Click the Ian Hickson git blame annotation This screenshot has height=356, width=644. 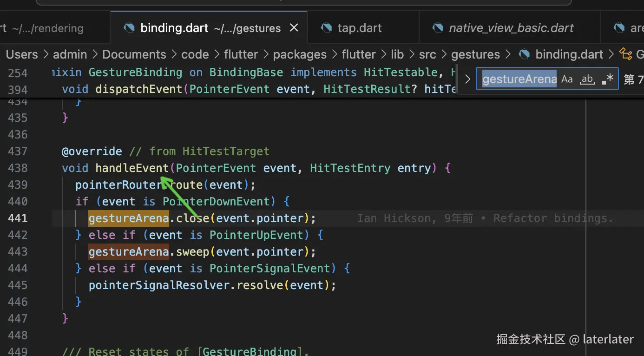click(x=485, y=218)
